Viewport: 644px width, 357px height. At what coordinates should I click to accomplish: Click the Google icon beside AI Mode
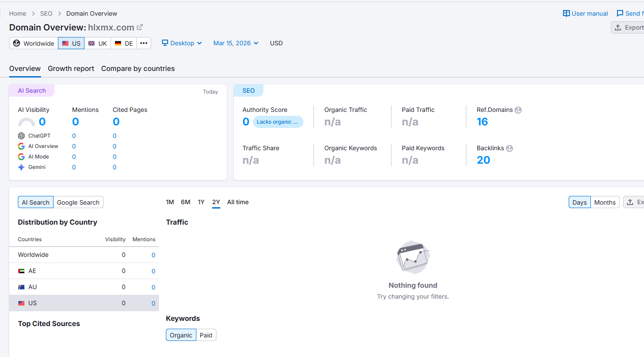(x=21, y=157)
